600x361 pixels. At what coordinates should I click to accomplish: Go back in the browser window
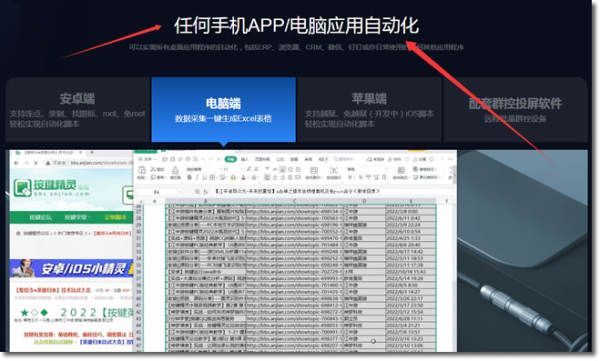[x=16, y=163]
